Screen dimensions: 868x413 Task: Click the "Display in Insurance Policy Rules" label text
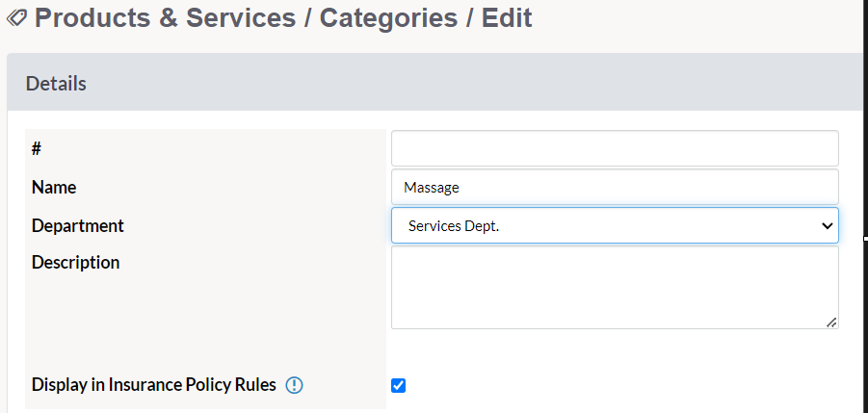(154, 385)
